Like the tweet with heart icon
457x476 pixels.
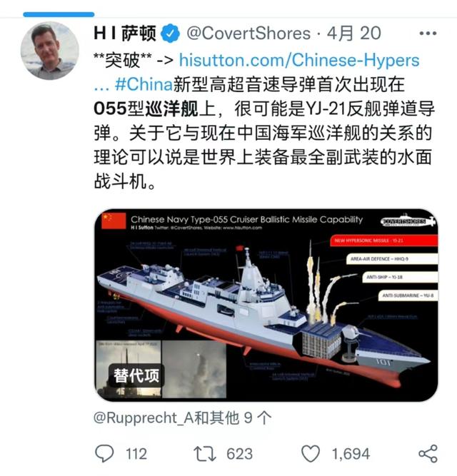(x=311, y=454)
